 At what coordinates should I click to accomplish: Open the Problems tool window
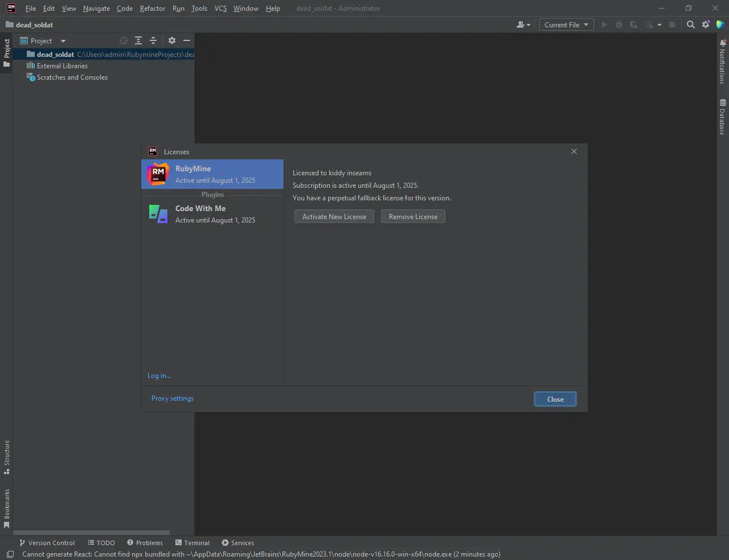(x=145, y=542)
